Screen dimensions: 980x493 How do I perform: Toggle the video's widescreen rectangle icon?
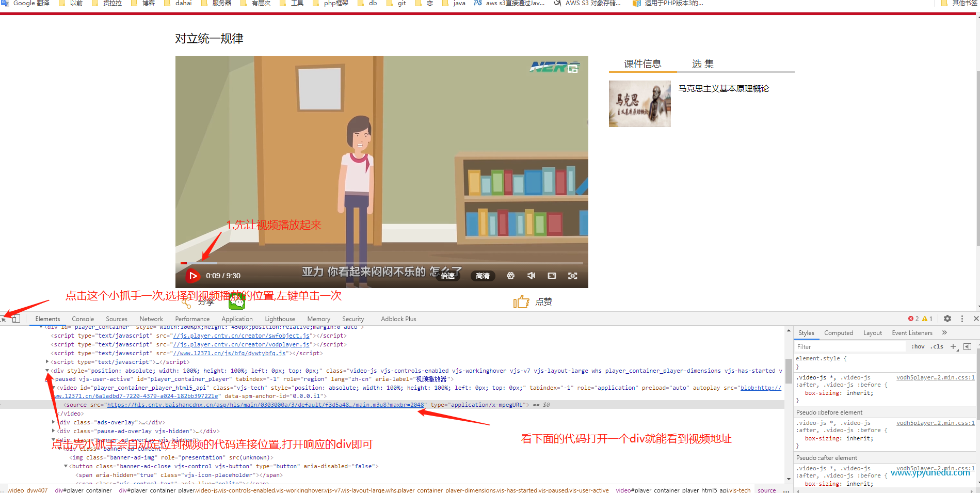pyautogui.click(x=552, y=276)
